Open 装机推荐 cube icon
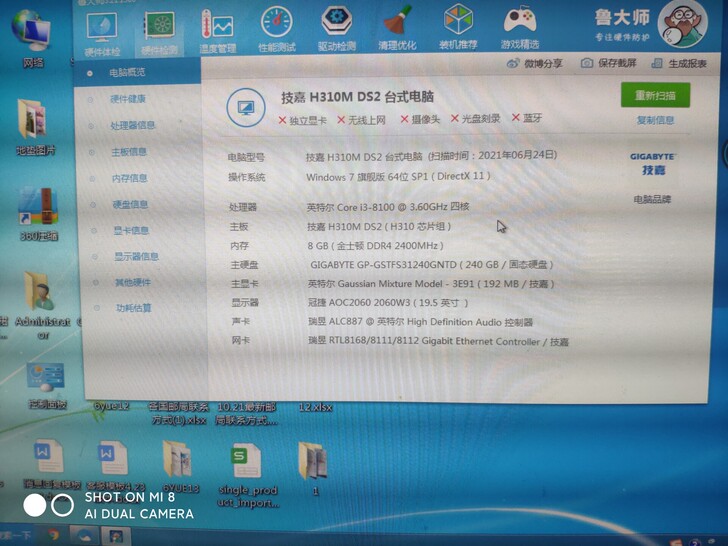Viewport: 728px width, 546px height. coord(458,27)
